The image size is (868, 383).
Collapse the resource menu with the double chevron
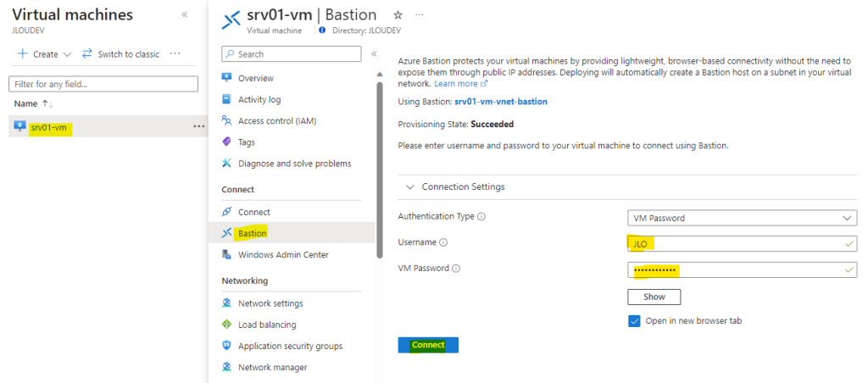(374, 53)
